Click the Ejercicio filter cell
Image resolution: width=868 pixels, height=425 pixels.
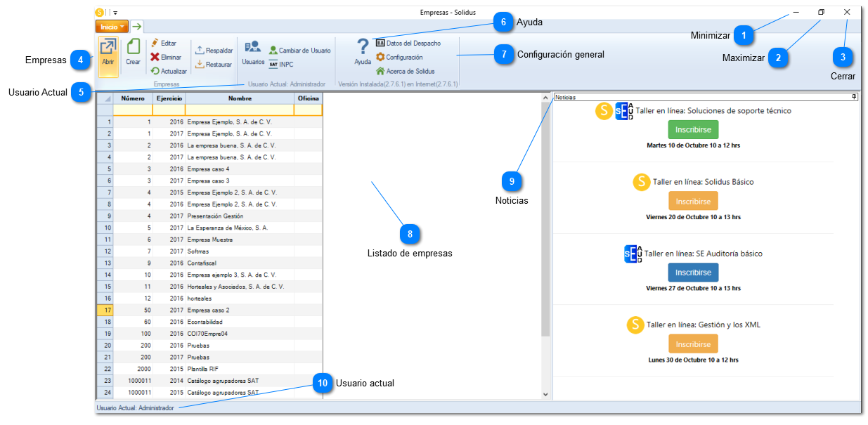169,110
